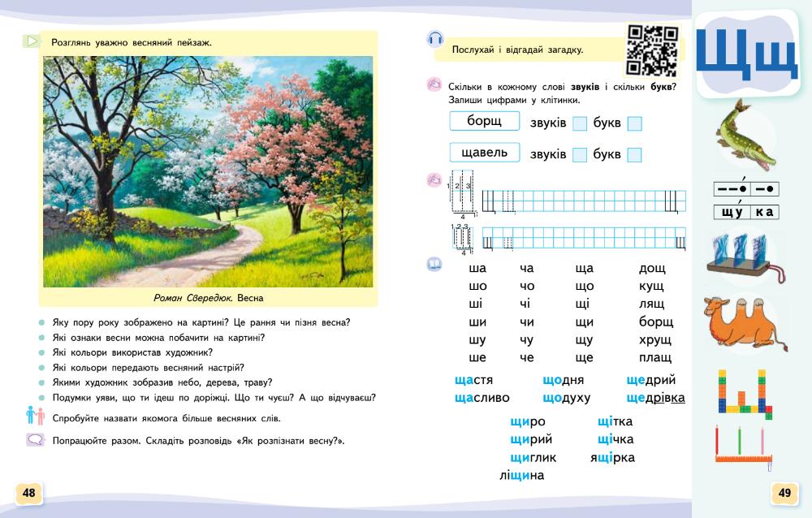Click the букв box next to щавель
812x518 pixels.
coord(634,154)
